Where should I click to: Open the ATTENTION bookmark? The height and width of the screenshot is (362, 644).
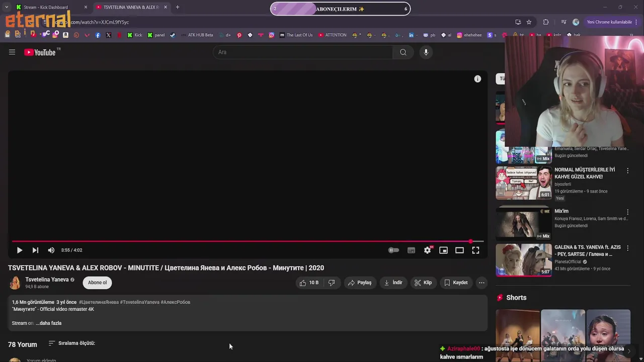[x=332, y=35]
